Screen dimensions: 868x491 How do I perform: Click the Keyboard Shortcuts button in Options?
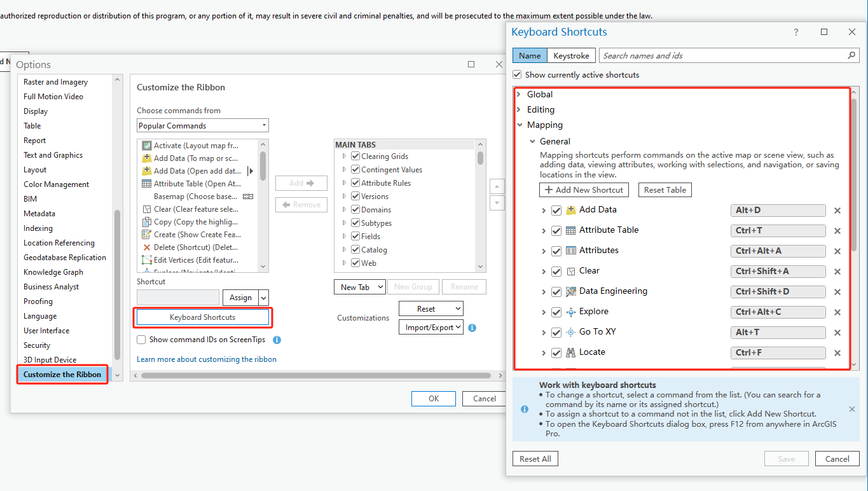203,317
